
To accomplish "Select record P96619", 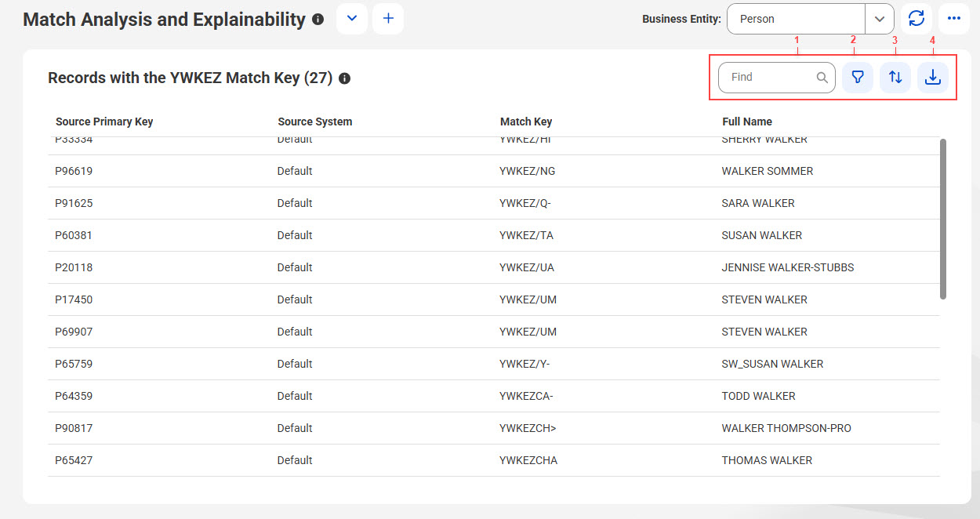I will 494,171.
